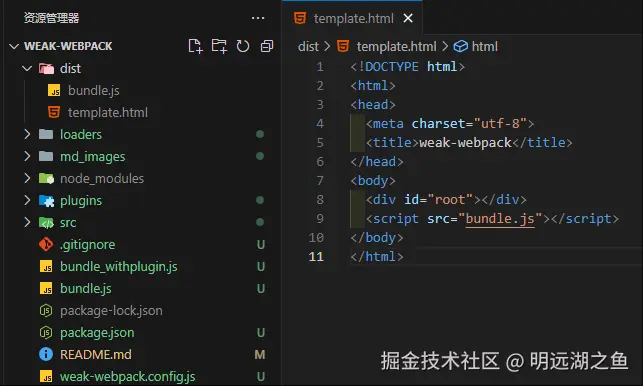This screenshot has height=386, width=643.
Task: Collapse the WEAK-WEBPACK root section
Action: pyautogui.click(x=14, y=46)
